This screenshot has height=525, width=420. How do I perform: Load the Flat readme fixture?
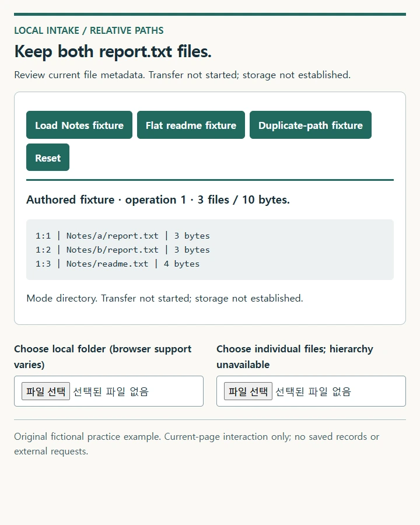tap(191, 125)
